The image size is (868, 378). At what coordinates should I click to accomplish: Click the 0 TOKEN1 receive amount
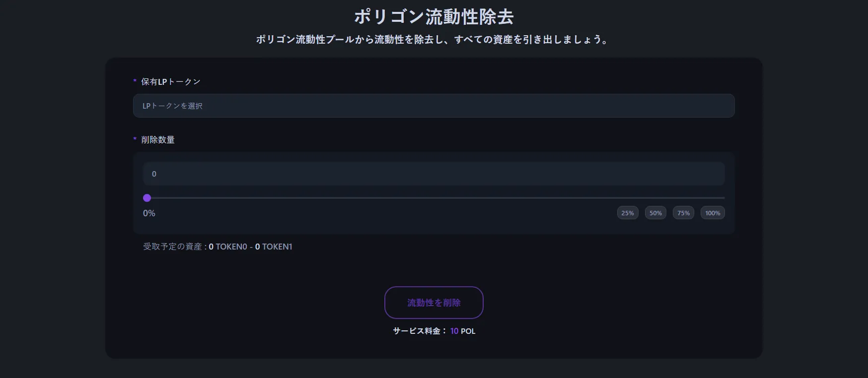pos(274,247)
